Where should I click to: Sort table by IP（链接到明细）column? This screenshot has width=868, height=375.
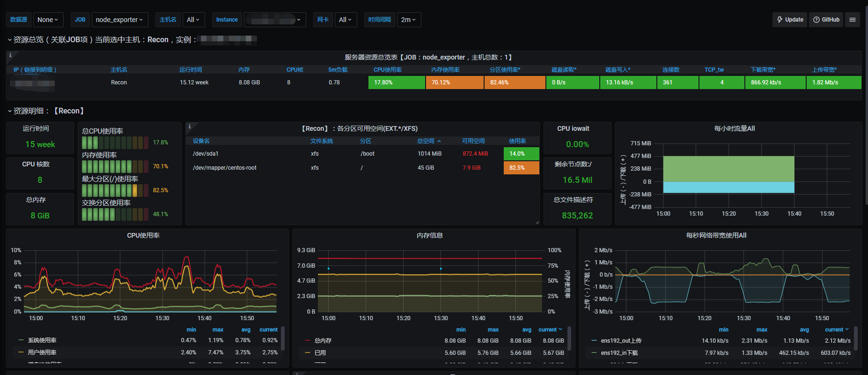tap(35, 70)
